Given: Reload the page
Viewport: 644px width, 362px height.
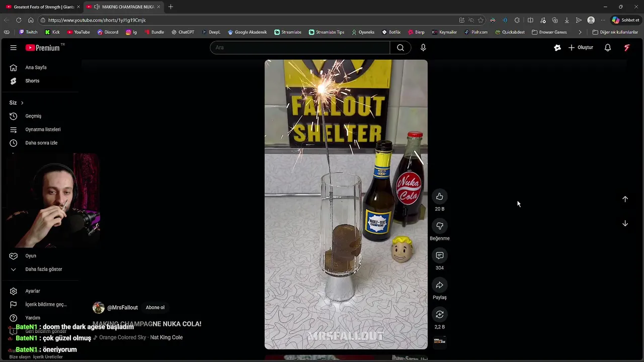Looking at the screenshot, I should click(19, 20).
